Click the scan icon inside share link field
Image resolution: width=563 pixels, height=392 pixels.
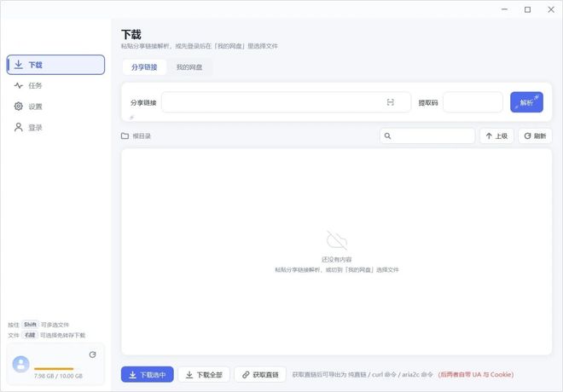pos(391,102)
